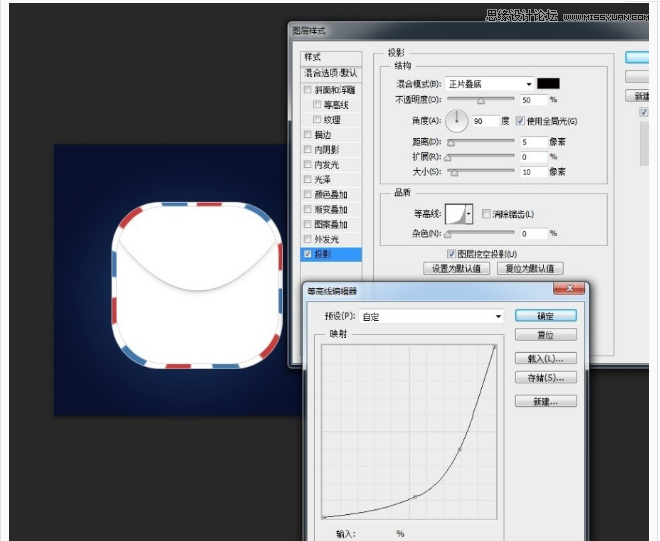Click the 扩展 value field showing 0
This screenshot has height=541, width=660.
point(534,157)
